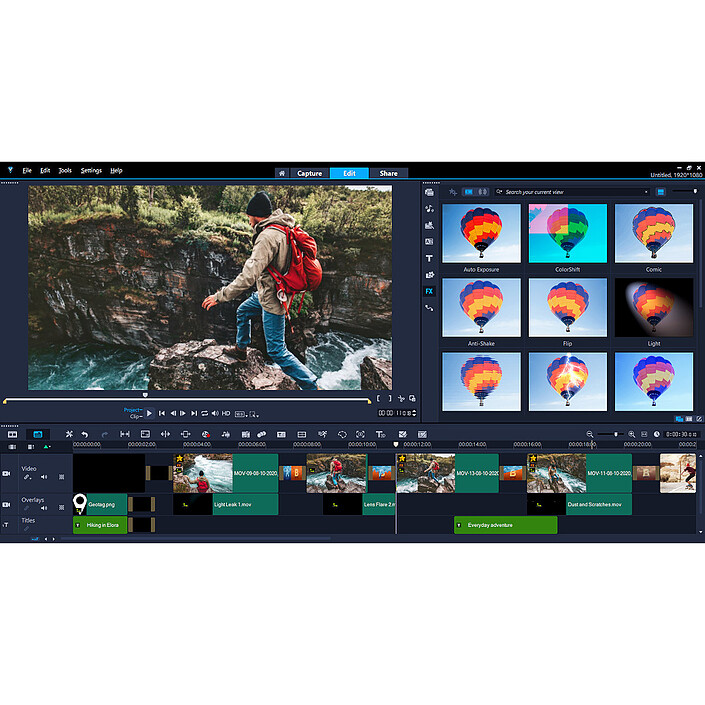This screenshot has width=705, height=705.
Task: Play the project preview
Action: (x=149, y=413)
